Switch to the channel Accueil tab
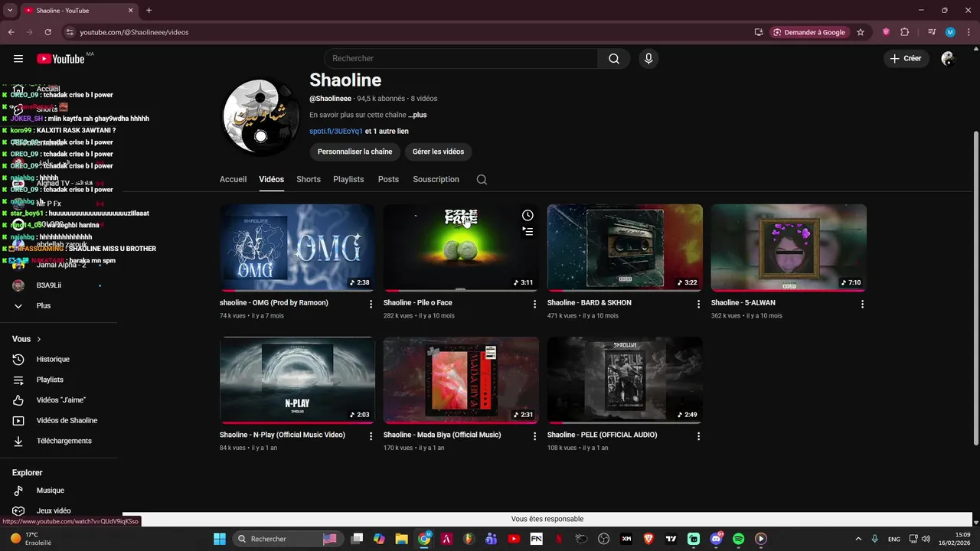The height and width of the screenshot is (551, 980). coord(233,180)
